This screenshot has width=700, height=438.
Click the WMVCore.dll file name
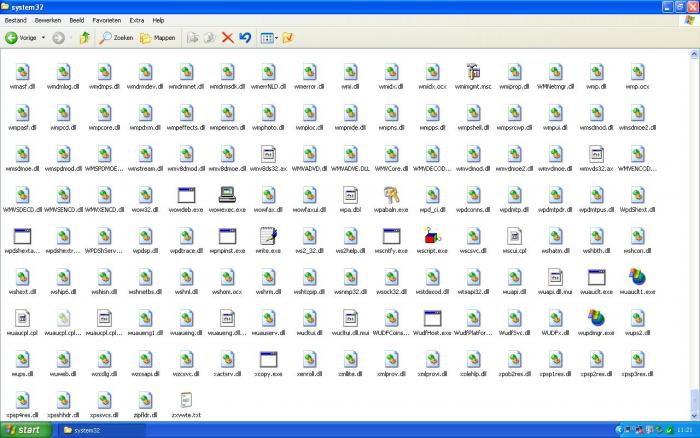click(391, 169)
